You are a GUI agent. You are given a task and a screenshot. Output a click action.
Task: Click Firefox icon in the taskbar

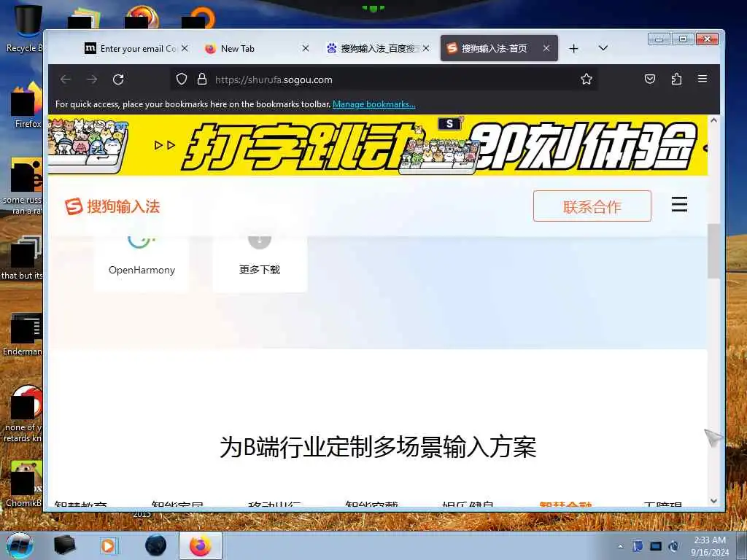point(201,545)
